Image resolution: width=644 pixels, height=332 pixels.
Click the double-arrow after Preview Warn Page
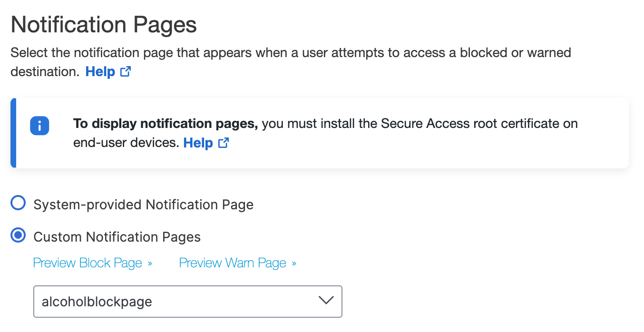point(294,264)
